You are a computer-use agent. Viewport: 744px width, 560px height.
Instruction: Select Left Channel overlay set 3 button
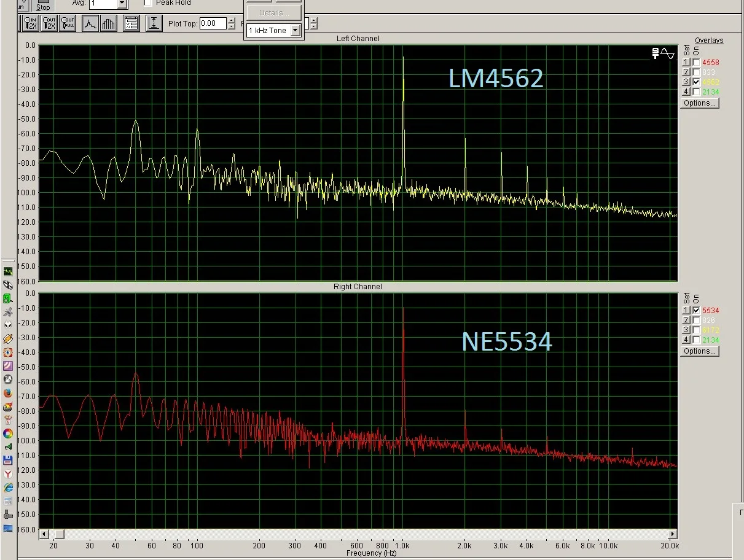(686, 82)
